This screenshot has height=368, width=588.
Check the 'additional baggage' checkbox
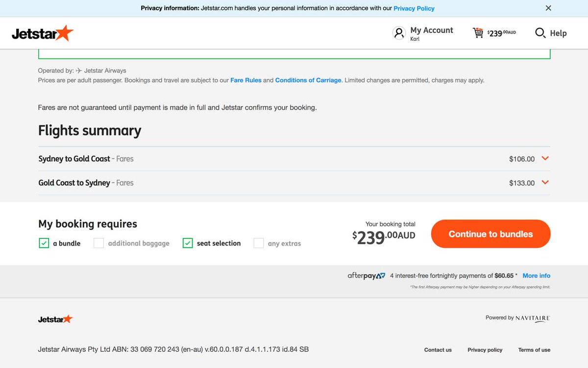98,243
